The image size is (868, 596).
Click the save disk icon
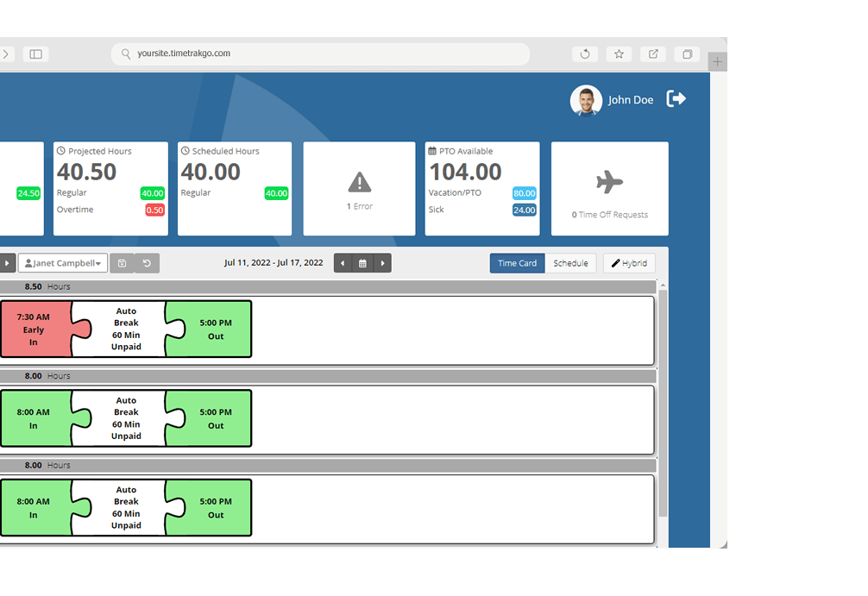[123, 263]
